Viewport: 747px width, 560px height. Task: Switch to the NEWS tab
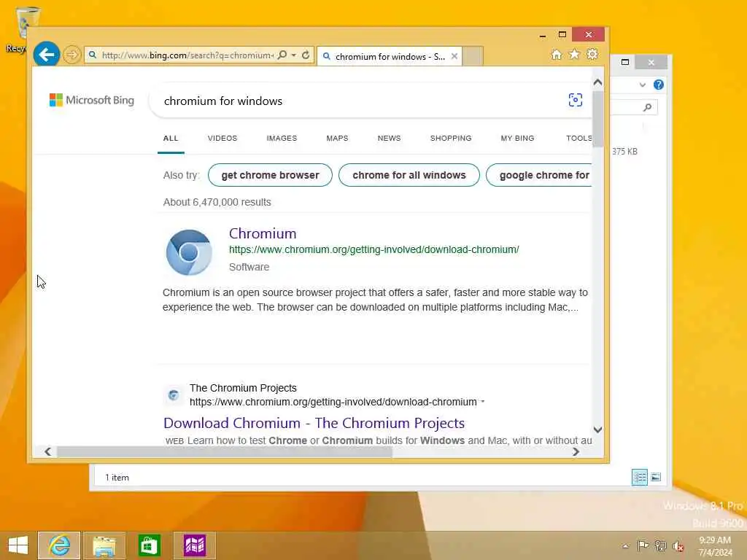tap(390, 138)
